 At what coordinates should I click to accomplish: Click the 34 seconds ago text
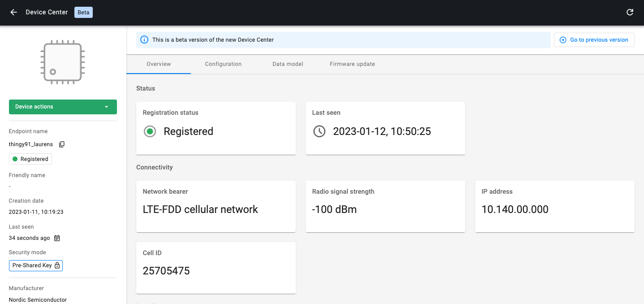(x=29, y=238)
